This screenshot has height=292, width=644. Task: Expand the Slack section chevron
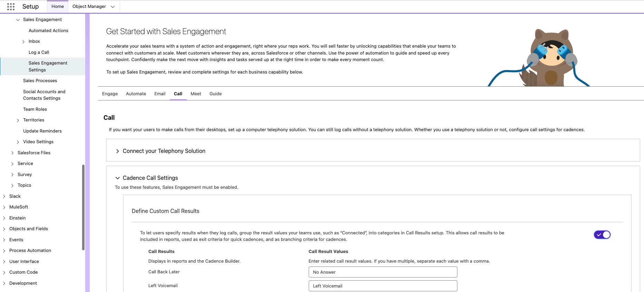coord(4,196)
